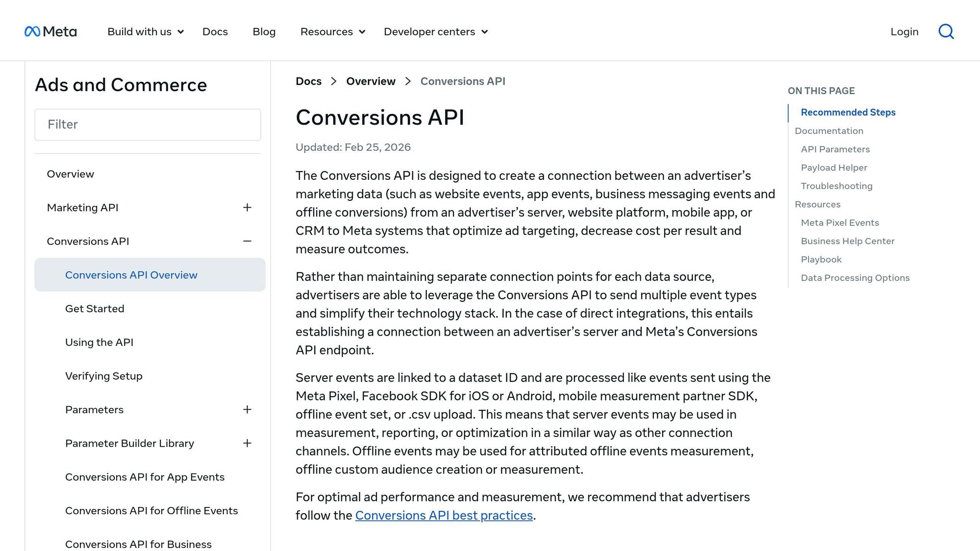The width and height of the screenshot is (980, 551).
Task: Open Using the API page
Action: tap(99, 342)
